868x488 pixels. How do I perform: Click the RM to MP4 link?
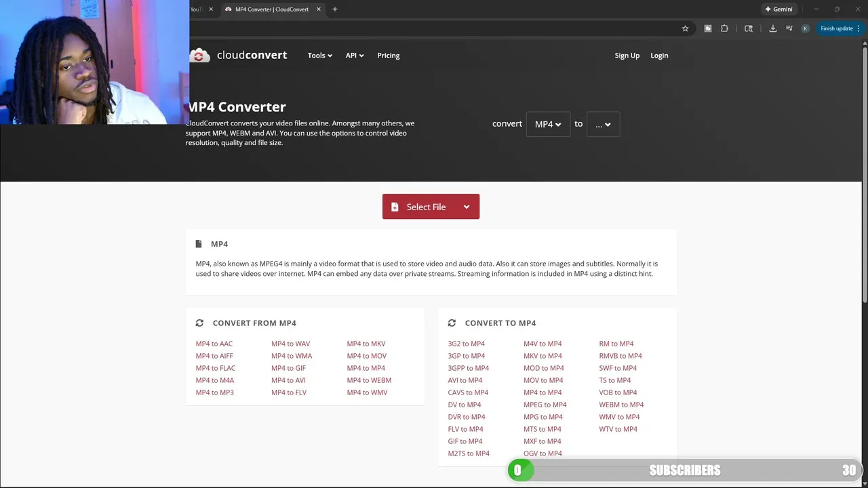click(616, 344)
